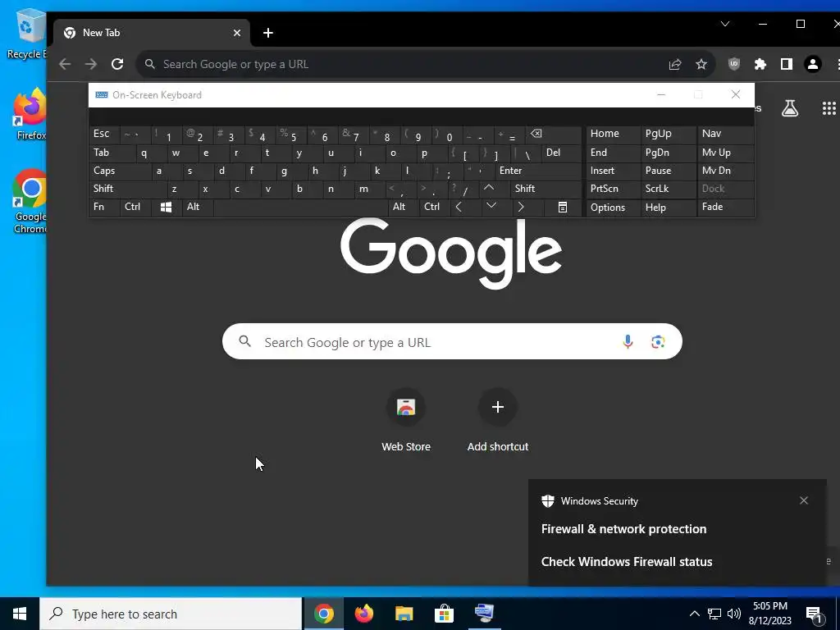Open the Google apps grid
The image size is (840, 630).
829,109
